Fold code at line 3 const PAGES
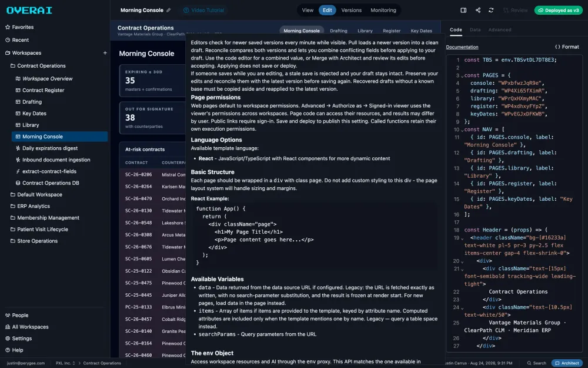The height and width of the screenshot is (368, 588). click(x=462, y=76)
